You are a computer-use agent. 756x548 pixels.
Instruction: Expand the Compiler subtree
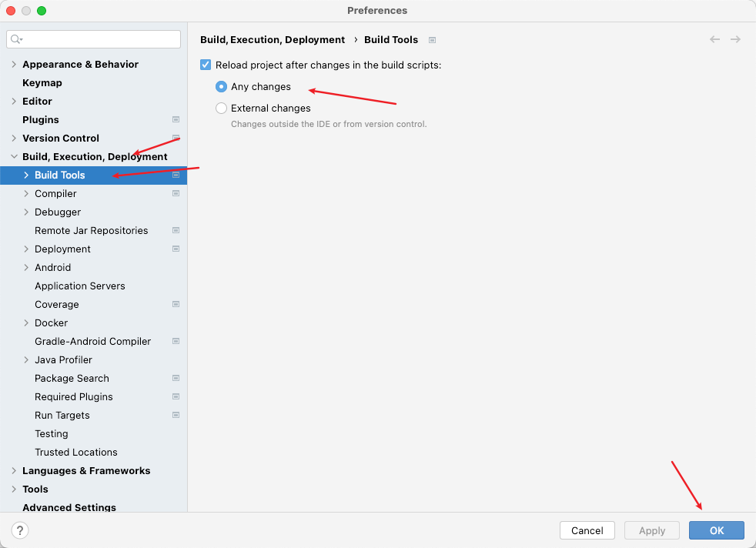coord(26,193)
